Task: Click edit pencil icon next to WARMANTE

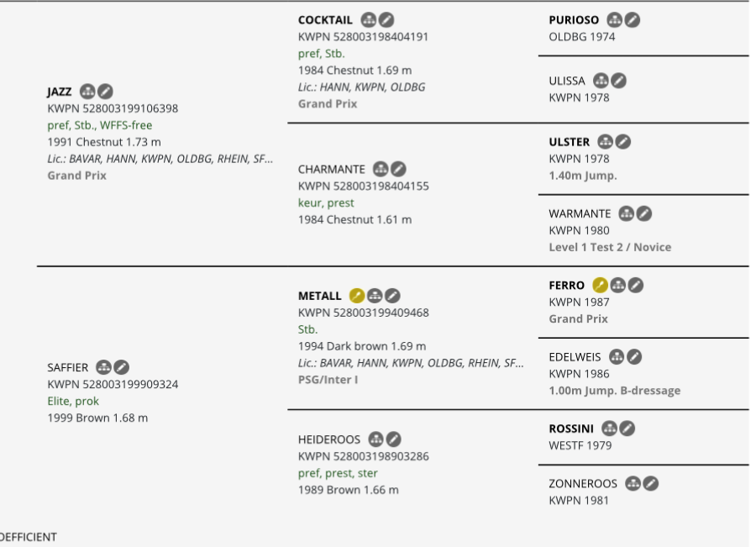Action: pos(643,213)
